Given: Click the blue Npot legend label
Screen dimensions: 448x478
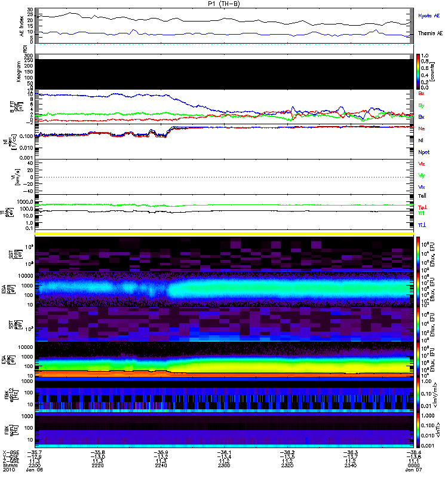Looking at the screenshot, I should tap(424, 152).
